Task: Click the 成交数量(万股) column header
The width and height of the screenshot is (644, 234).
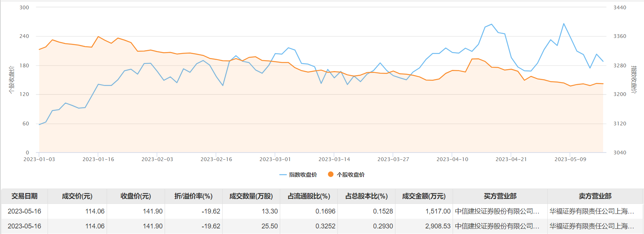Action: [251, 196]
